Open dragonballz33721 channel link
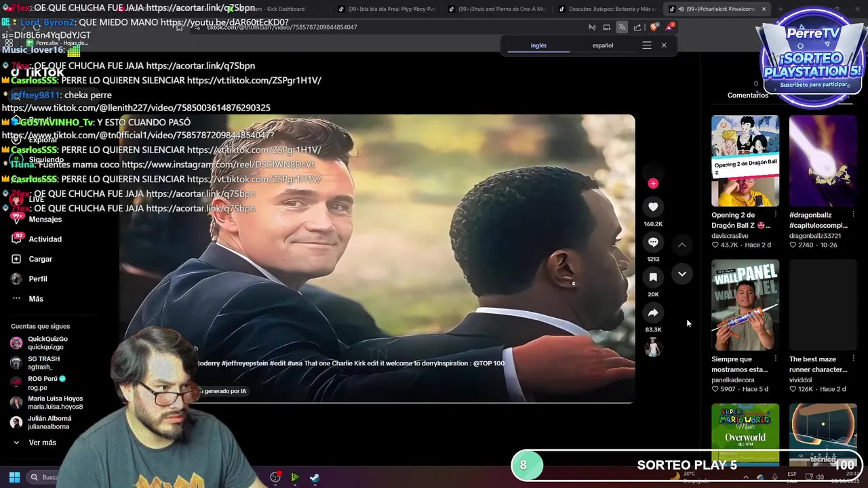868x488 pixels. click(x=814, y=236)
